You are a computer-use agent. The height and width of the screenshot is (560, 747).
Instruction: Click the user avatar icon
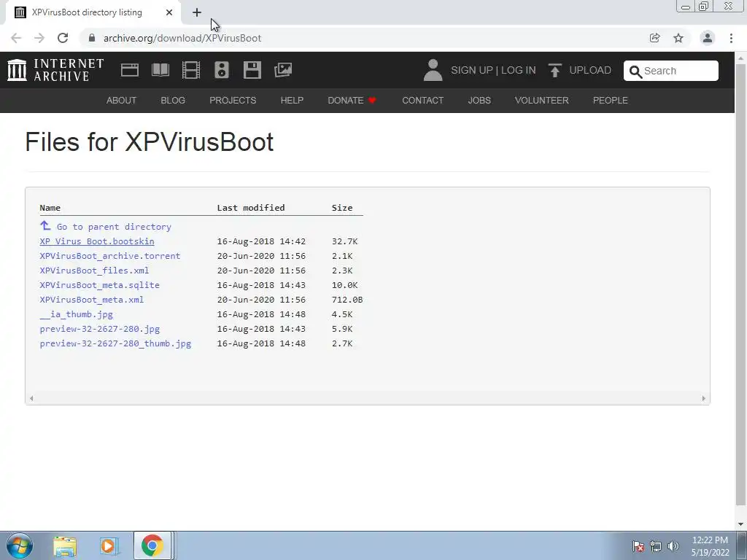pyautogui.click(x=433, y=70)
